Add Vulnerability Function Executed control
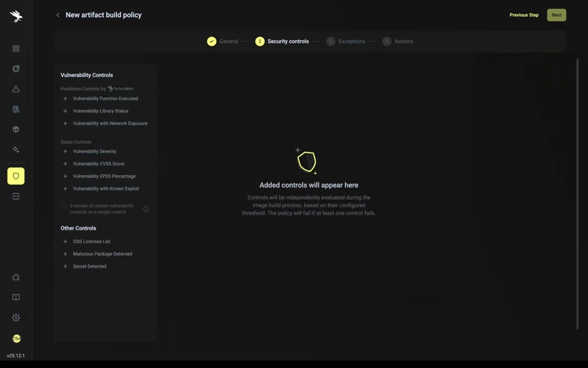 click(x=65, y=99)
